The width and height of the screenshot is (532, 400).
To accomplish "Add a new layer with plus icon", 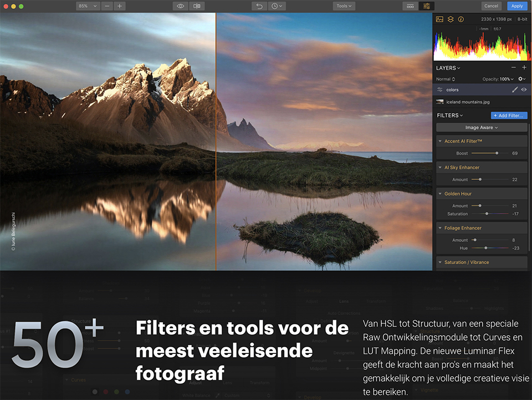I will (524, 68).
